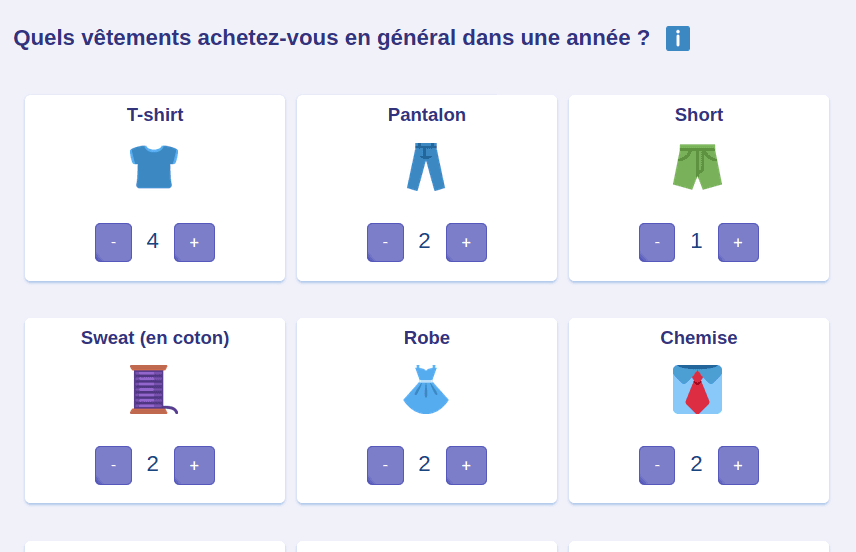The width and height of the screenshot is (856, 552).
Task: Add one Robe with the plus button
Action: [x=466, y=465]
